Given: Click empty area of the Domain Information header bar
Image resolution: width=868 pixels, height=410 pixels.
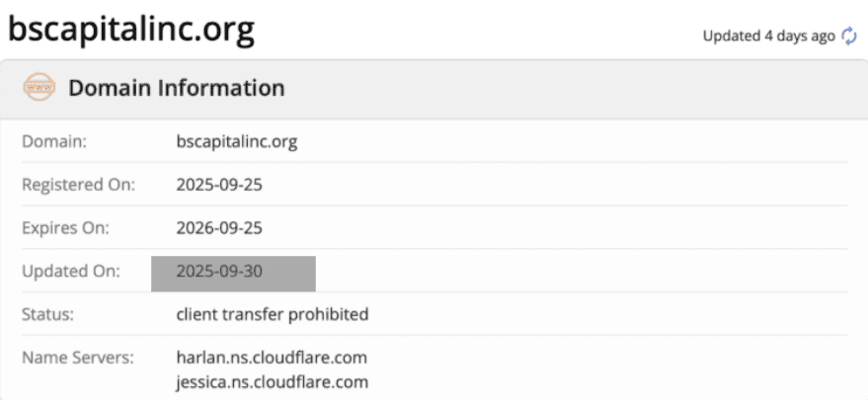Looking at the screenshot, I should [573, 88].
